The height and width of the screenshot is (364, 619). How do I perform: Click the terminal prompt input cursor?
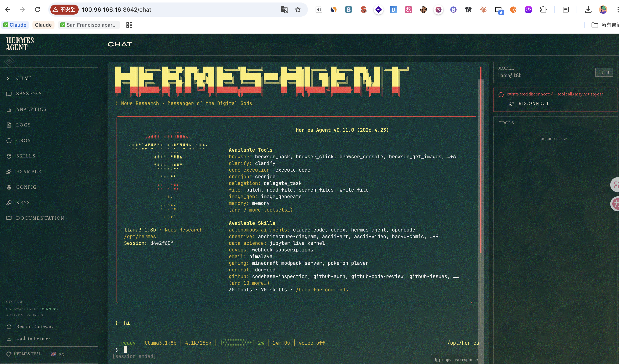tap(125, 349)
